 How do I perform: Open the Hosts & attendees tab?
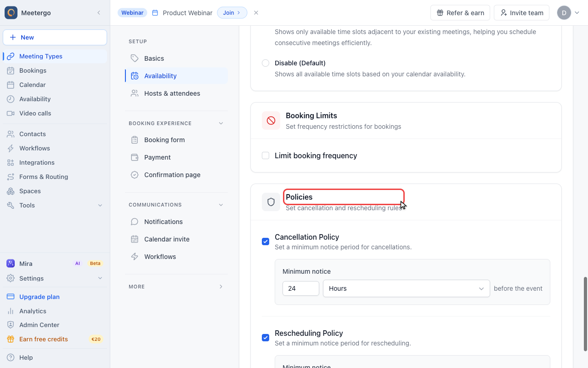click(176, 93)
